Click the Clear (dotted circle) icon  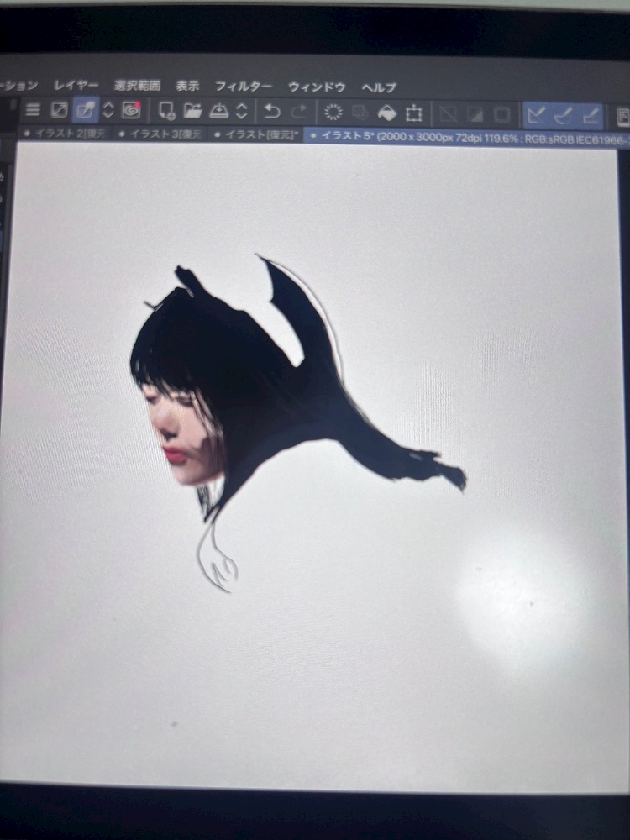pos(333,112)
